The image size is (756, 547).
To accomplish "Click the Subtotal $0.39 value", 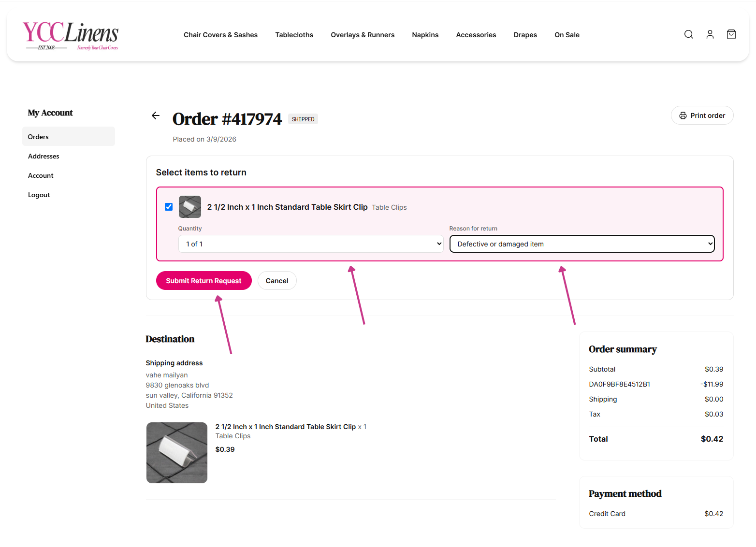I will click(x=714, y=369).
